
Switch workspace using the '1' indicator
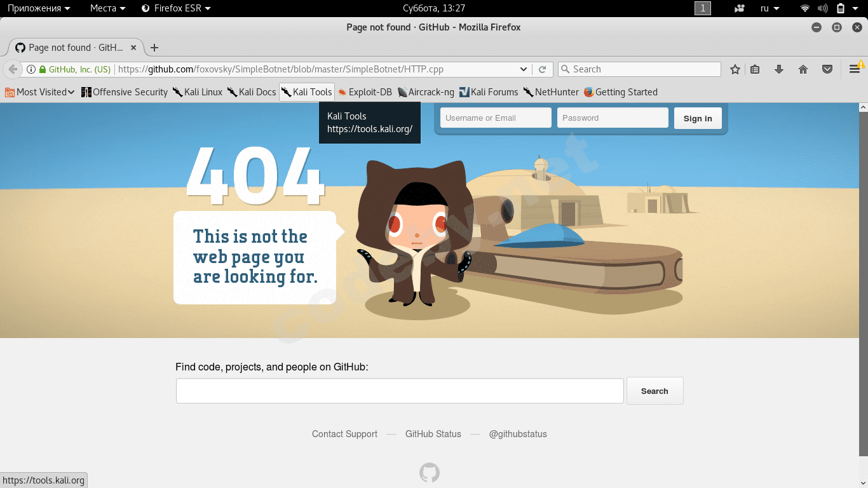(703, 8)
